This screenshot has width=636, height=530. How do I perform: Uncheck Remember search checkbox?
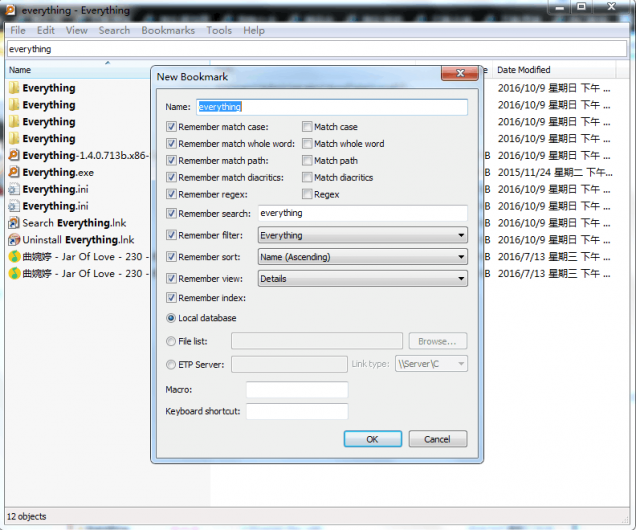pyautogui.click(x=171, y=213)
